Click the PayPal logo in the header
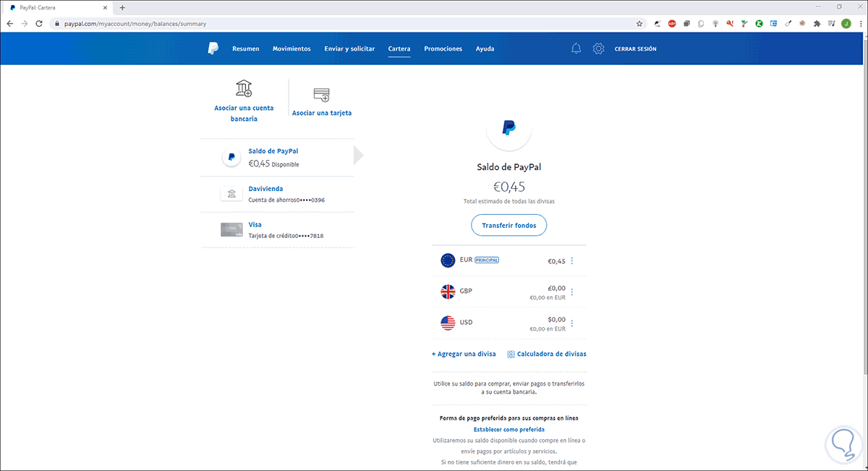Image resolution: width=868 pixels, height=471 pixels. pos(213,48)
